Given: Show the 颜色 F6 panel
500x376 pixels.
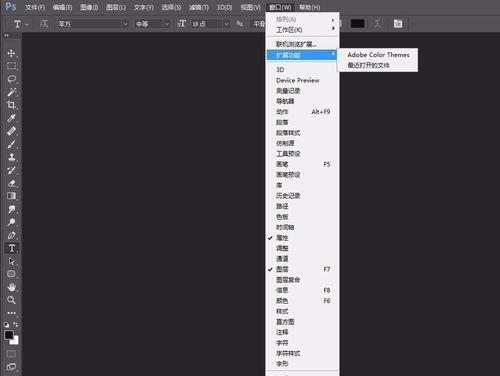Looking at the screenshot, I should point(303,301).
